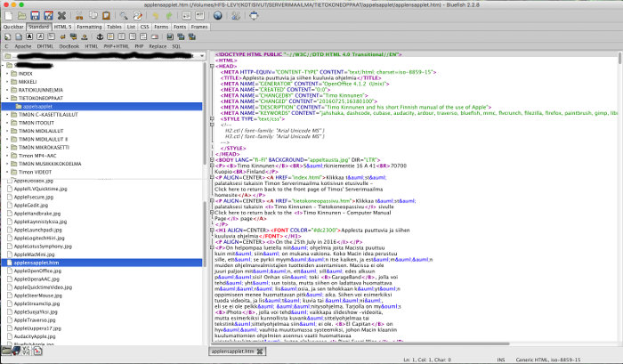Open the file browser path dropdown

202,56
